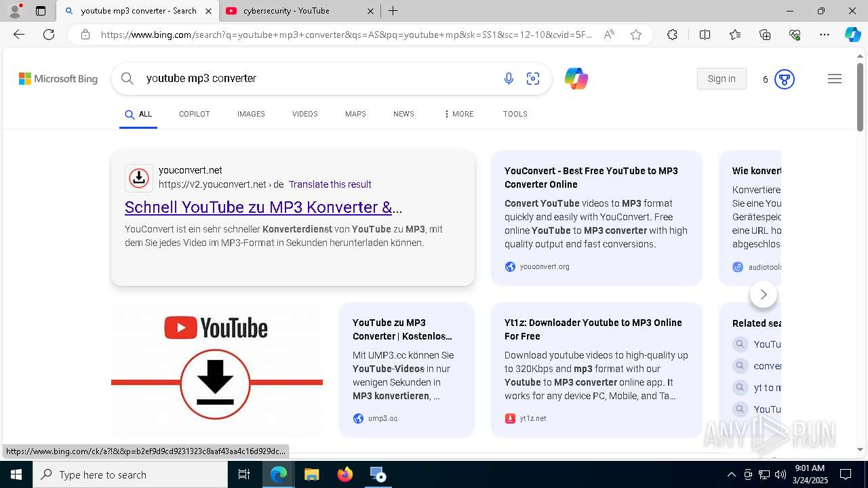Open the TOOLS filter menu
The height and width of the screenshot is (488, 868).
pos(515,114)
